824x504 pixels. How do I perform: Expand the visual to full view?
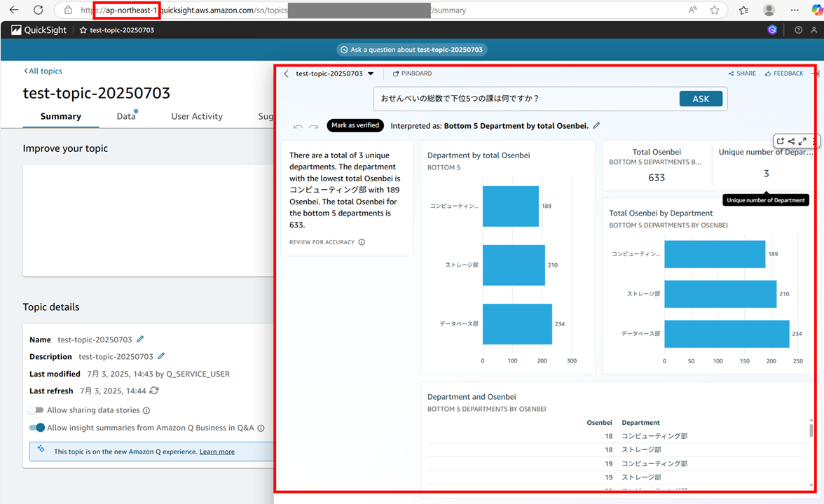coord(802,141)
